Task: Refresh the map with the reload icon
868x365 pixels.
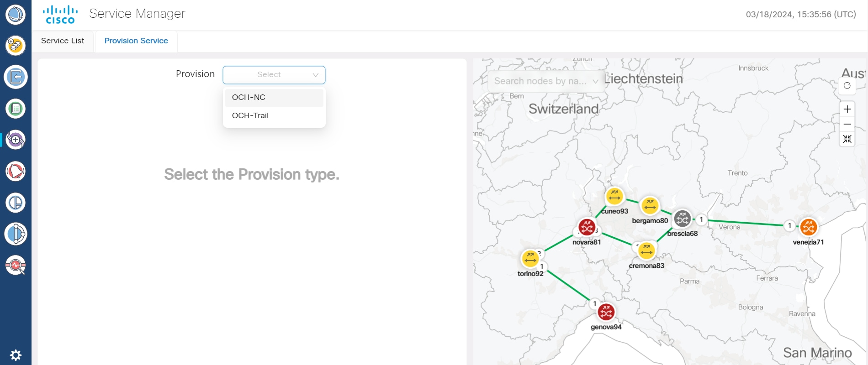Action: (847, 85)
